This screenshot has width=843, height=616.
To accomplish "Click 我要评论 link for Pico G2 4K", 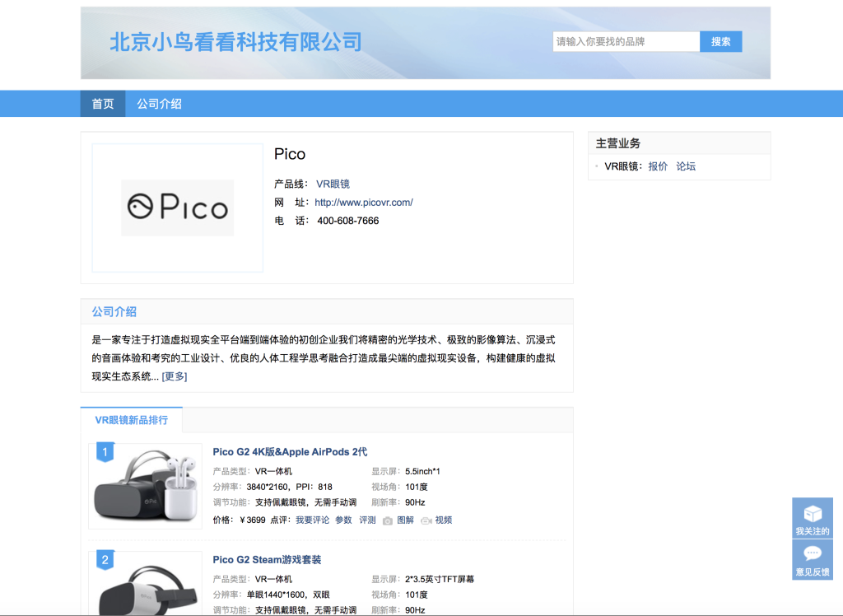I will pos(312,520).
